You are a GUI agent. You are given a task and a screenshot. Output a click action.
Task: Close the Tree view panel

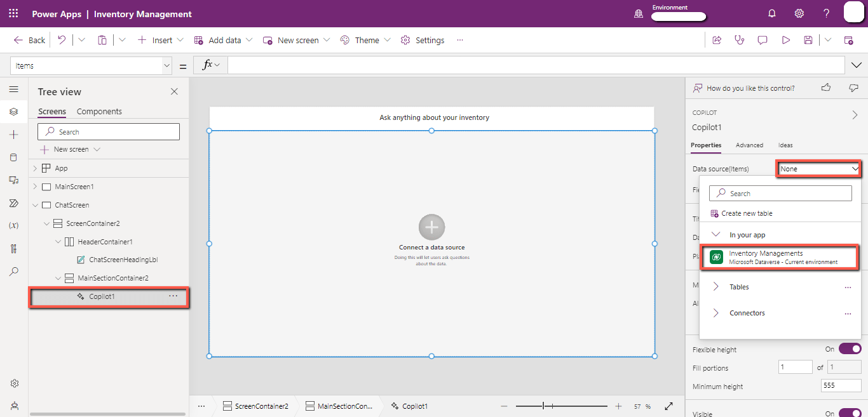click(175, 91)
